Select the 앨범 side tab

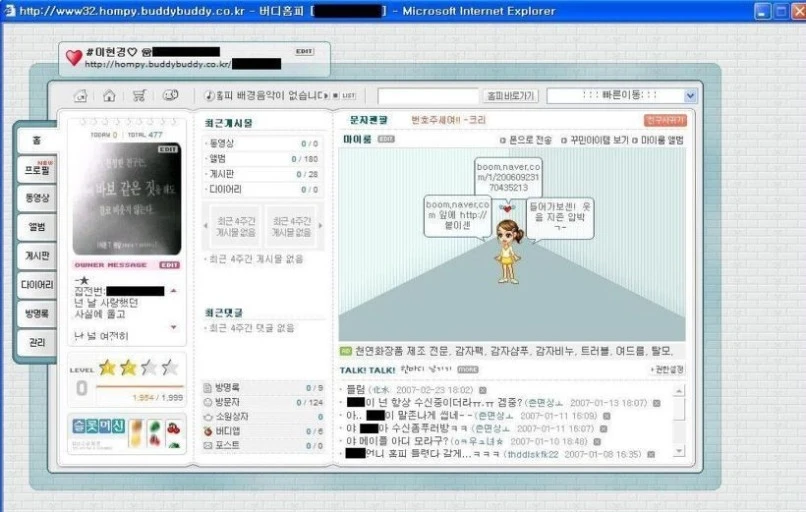[38, 227]
